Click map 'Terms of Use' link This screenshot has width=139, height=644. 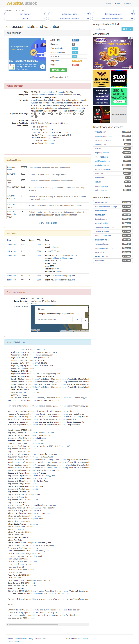click(84, 331)
